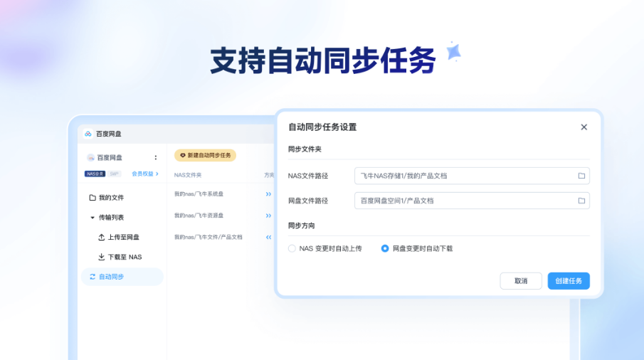The image size is (644, 360).
Task: Browse folder for 网盘文件路径
Action: coord(581,201)
